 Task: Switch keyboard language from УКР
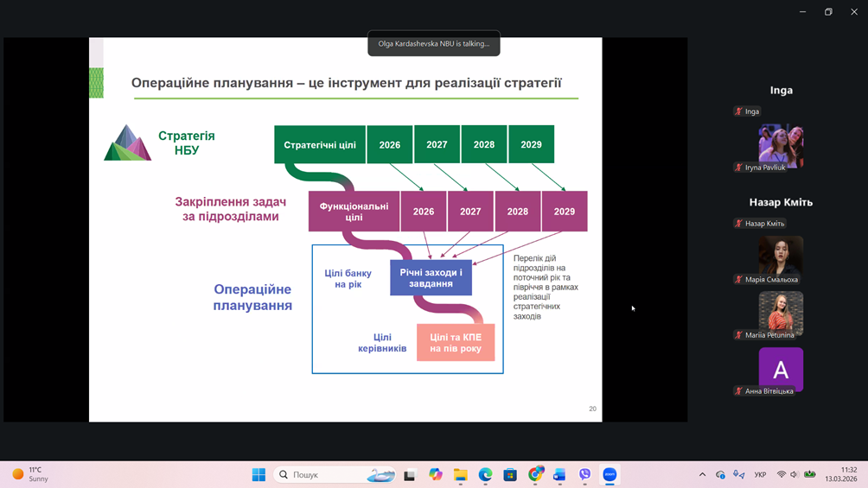tap(760, 474)
